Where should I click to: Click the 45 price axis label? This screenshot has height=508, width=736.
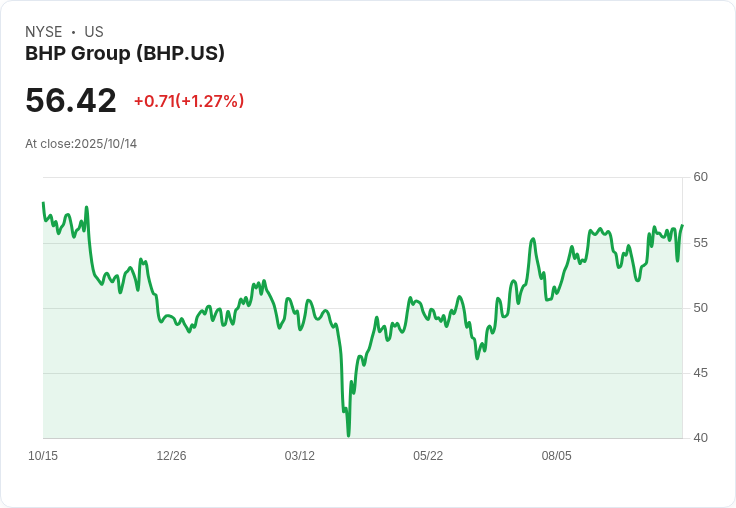[x=701, y=373]
